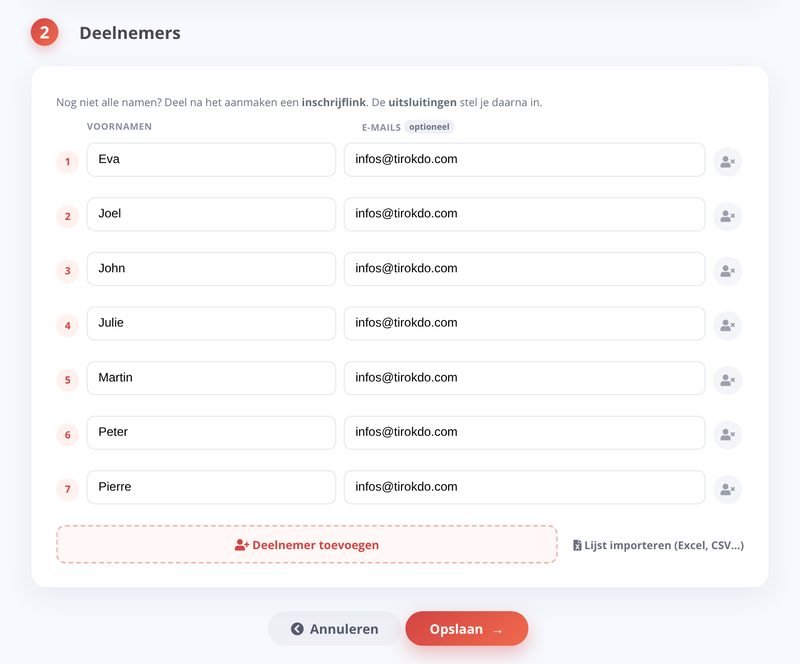
Task: Remove participant Joel with the delete icon
Action: 727,216
